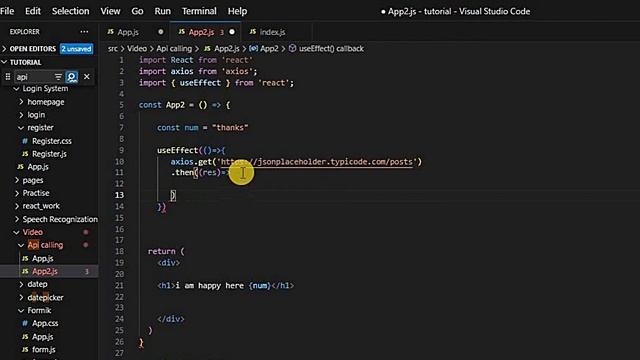Image resolution: width=640 pixels, height=360 pixels.
Task: Toggle fuzzy match icon in tree search
Action: click(x=72, y=77)
